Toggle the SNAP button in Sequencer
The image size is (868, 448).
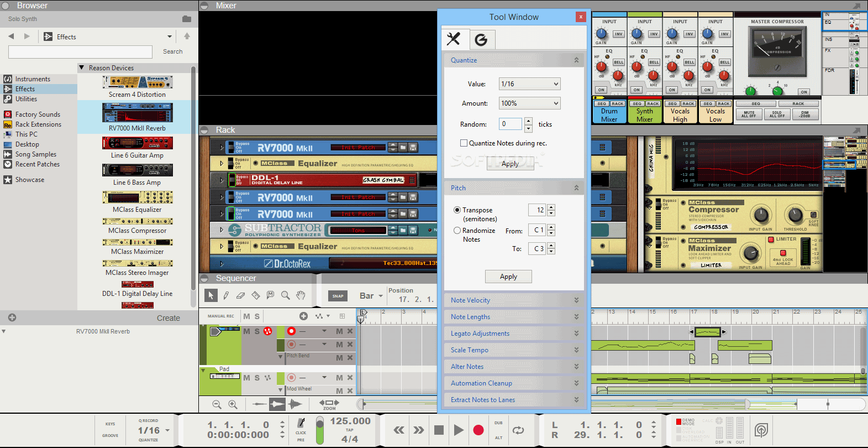[x=338, y=296]
